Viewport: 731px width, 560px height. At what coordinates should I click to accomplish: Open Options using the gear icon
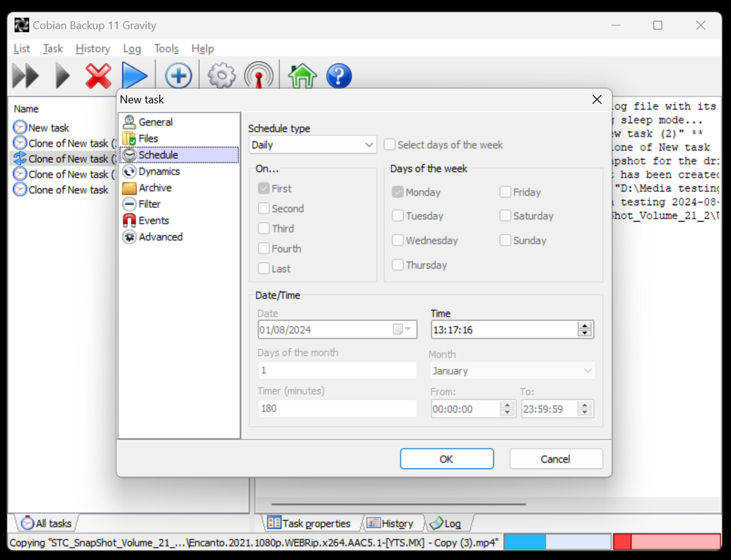[221, 75]
